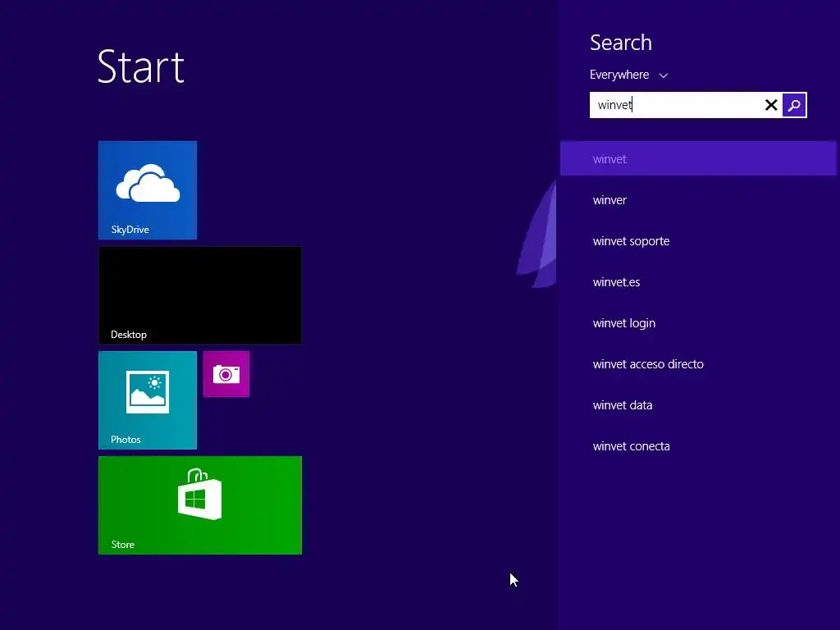Open the Desktop tile
This screenshot has width=840, height=630.
200,295
